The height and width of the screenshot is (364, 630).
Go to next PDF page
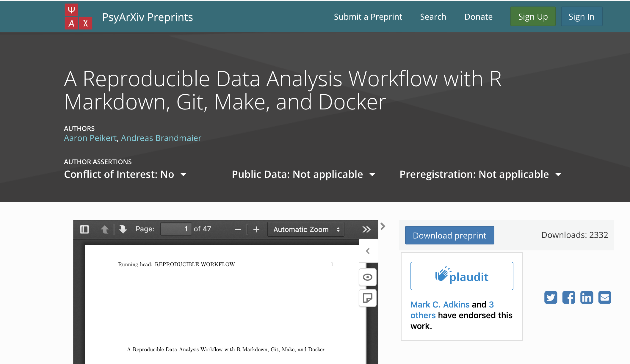[123, 229]
